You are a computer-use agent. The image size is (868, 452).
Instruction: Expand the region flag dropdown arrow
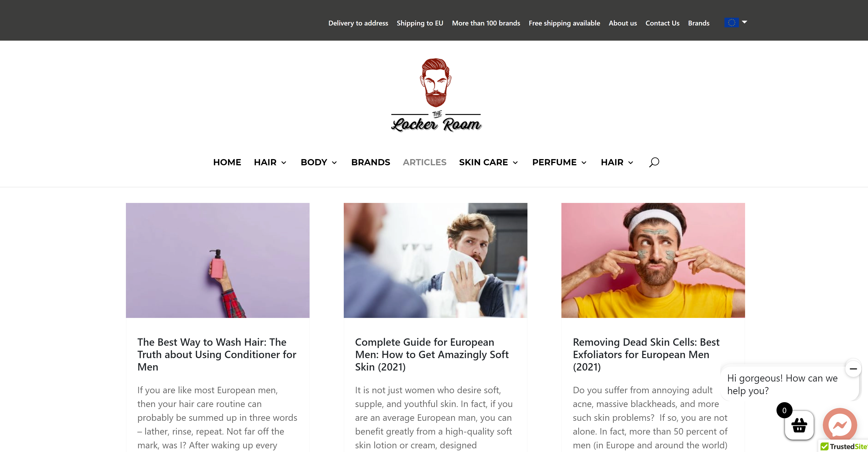[x=744, y=22]
